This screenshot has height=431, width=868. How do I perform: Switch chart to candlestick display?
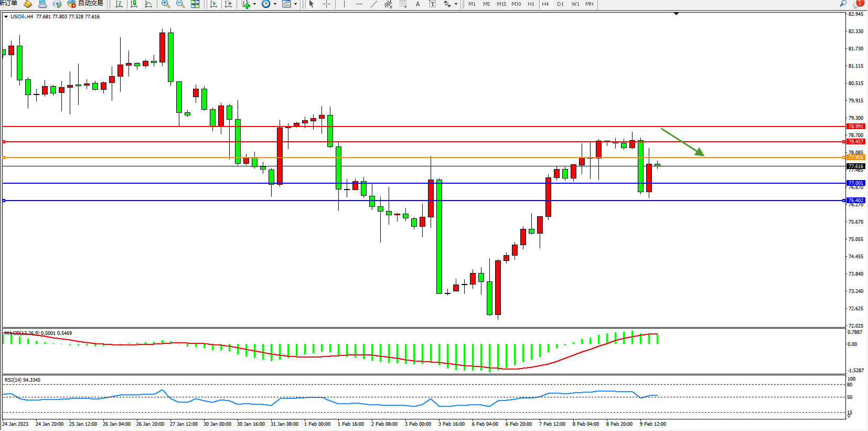click(x=134, y=4)
